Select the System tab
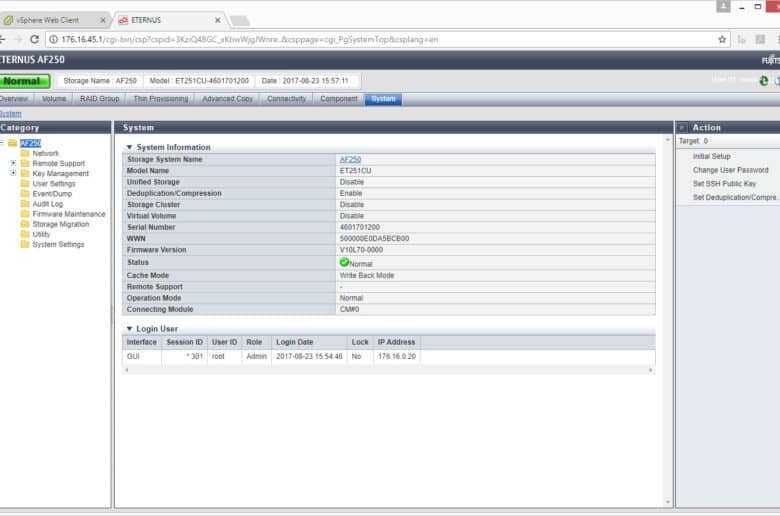Screen dimensions: 780x516 (x=383, y=99)
